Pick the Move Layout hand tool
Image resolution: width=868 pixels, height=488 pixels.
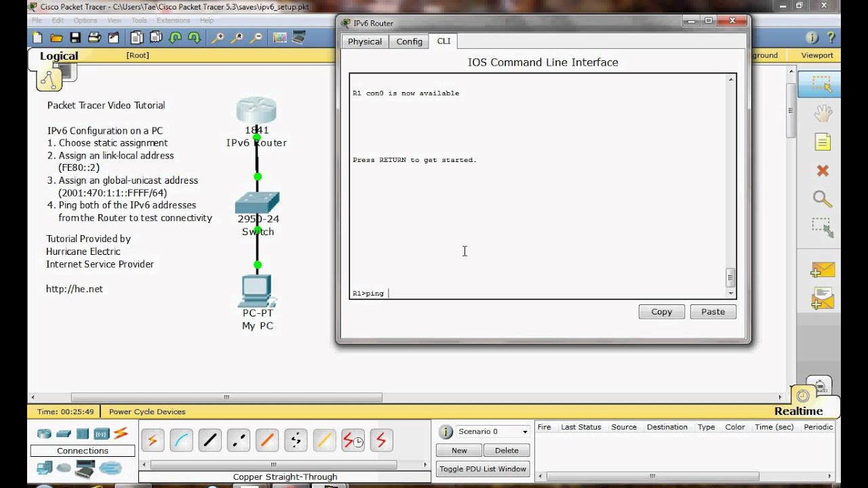[x=823, y=113]
